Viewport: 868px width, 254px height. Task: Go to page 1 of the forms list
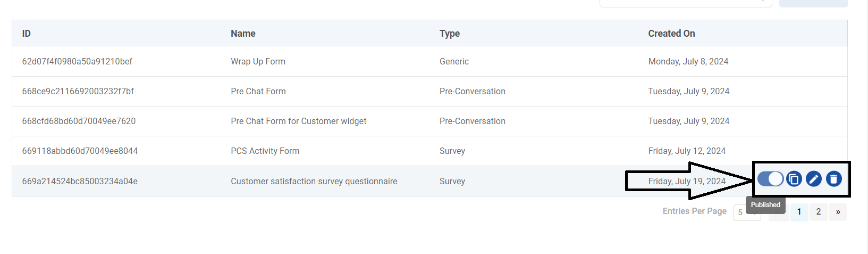pyautogui.click(x=799, y=212)
